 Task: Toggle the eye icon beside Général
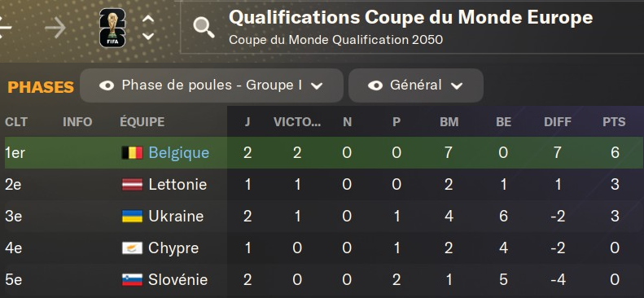tap(375, 85)
